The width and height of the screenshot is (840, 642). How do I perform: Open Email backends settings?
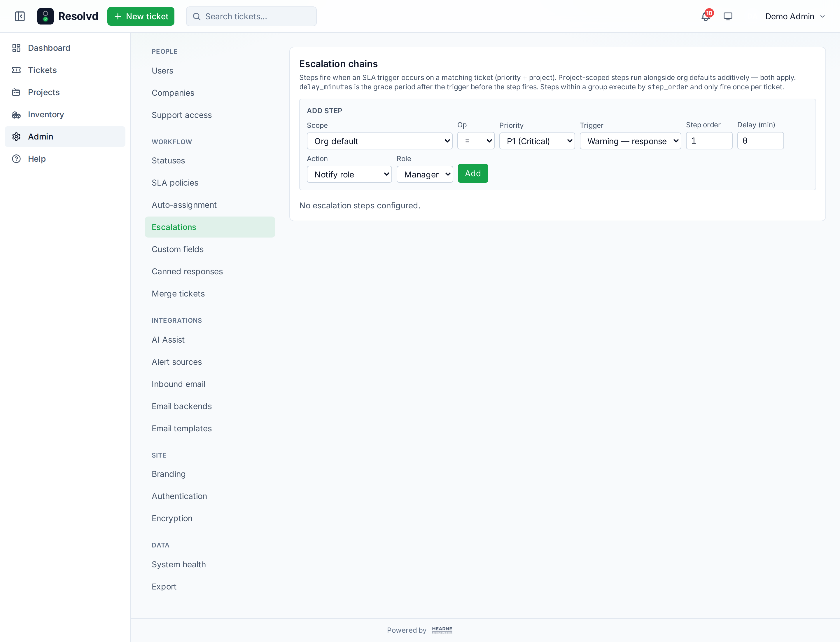pos(210,406)
